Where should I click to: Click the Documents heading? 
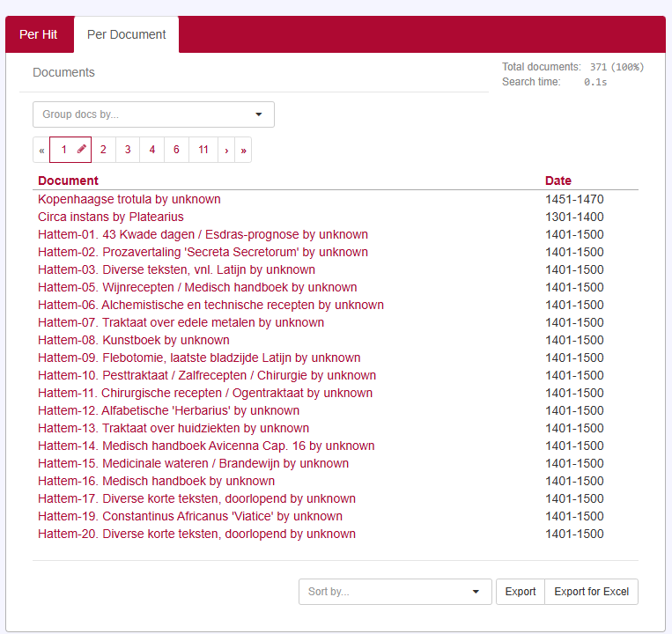click(x=64, y=72)
